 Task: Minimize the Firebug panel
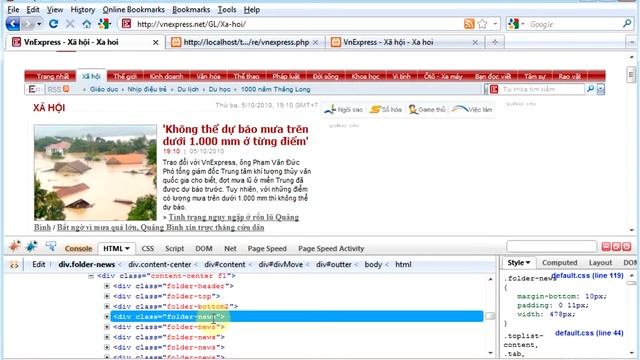click(606, 246)
